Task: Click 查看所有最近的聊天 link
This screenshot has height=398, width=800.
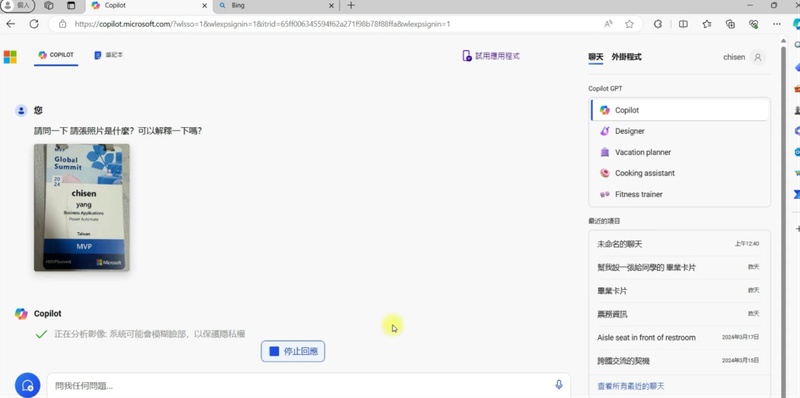Action: tap(631, 386)
